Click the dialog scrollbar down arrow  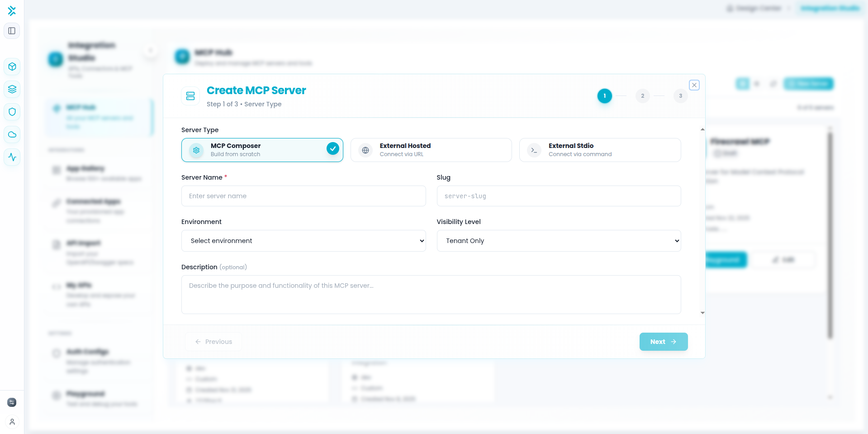tap(702, 313)
